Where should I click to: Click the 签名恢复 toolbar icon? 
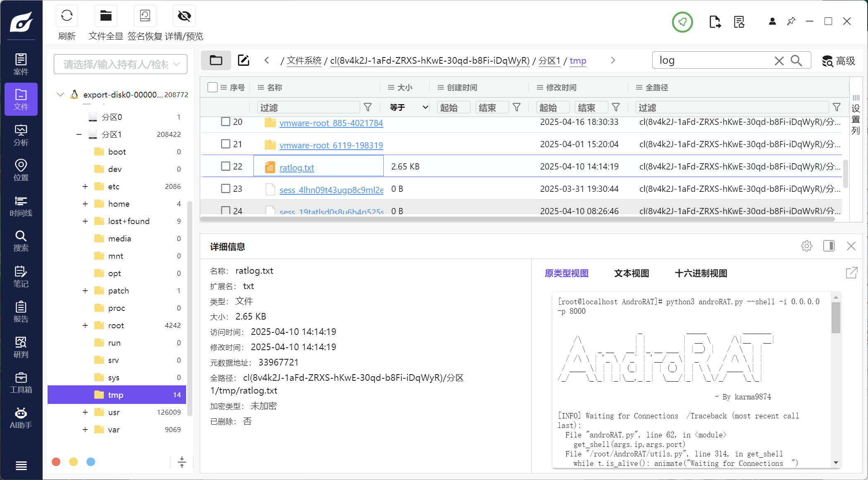(145, 16)
